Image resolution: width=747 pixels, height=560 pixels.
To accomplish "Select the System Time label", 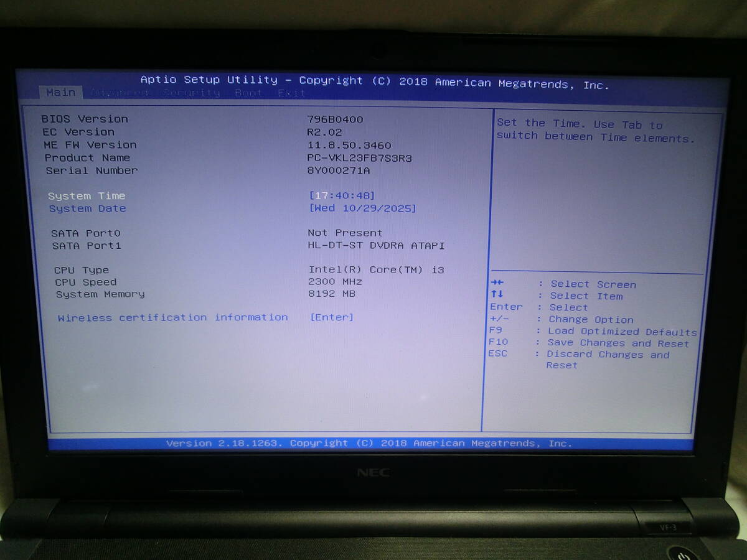I will 87,196.
